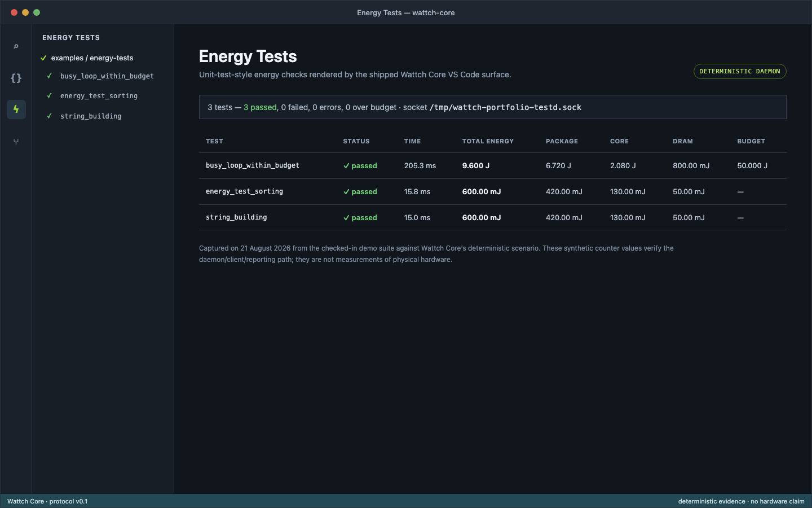Minimize the window with the yellow button
The width and height of the screenshot is (812, 508).
point(25,12)
